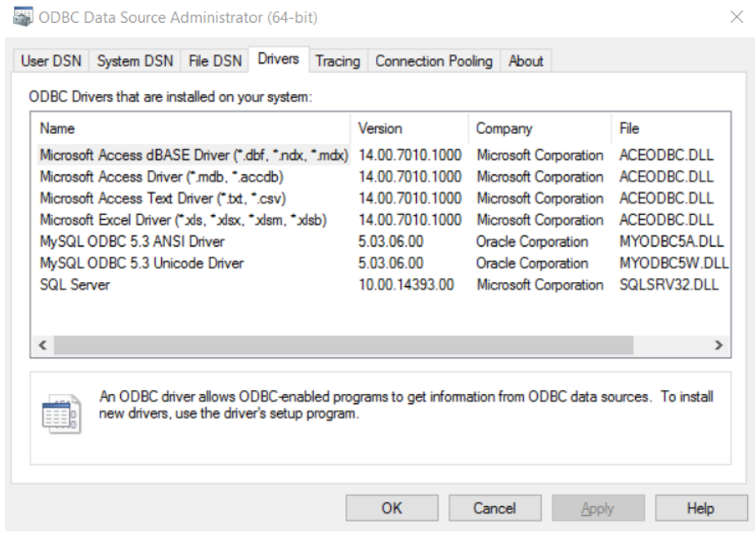
Task: Click ACEODBC.DLL in Excel Driver row
Action: tap(666, 220)
